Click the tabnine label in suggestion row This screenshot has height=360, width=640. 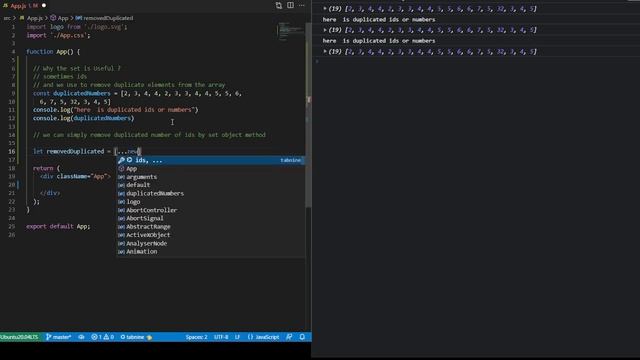(x=291, y=160)
